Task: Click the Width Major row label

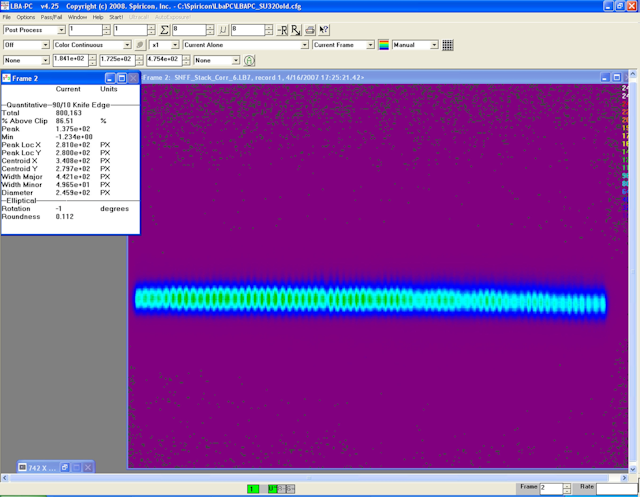Action: pos(22,176)
